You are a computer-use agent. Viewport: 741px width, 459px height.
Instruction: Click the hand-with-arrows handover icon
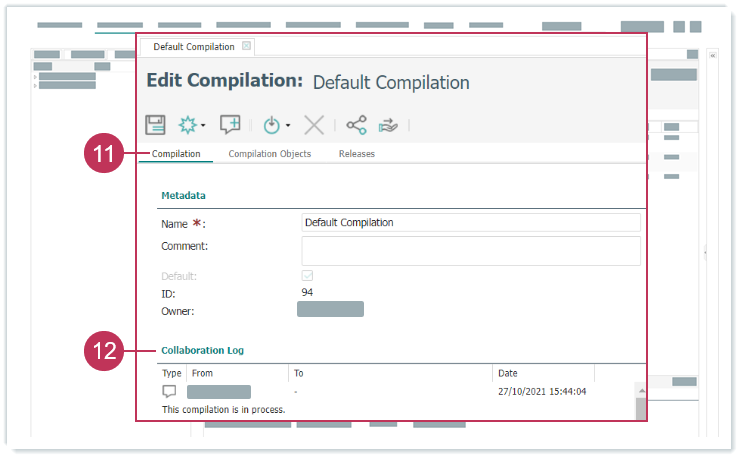click(388, 125)
